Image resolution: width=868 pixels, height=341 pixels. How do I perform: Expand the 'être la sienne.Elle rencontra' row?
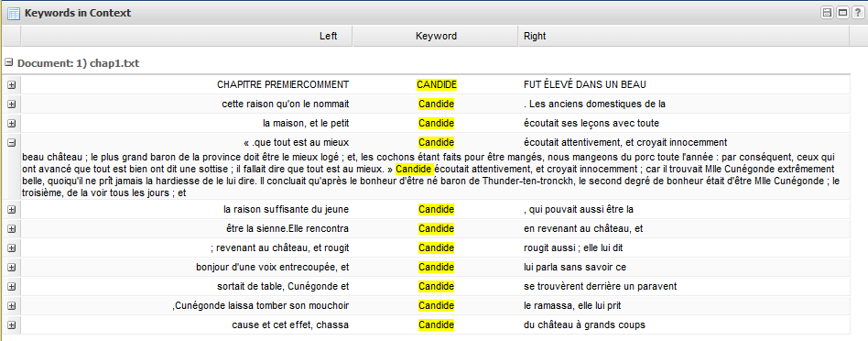[x=12, y=228]
